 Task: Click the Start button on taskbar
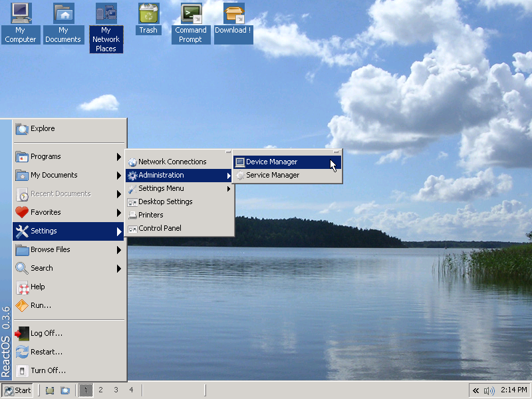click(18, 390)
